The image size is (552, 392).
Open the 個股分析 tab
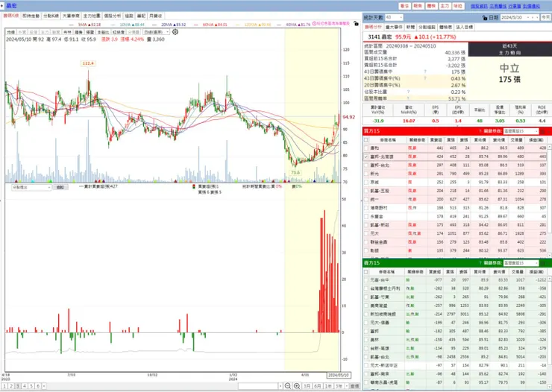click(113, 16)
